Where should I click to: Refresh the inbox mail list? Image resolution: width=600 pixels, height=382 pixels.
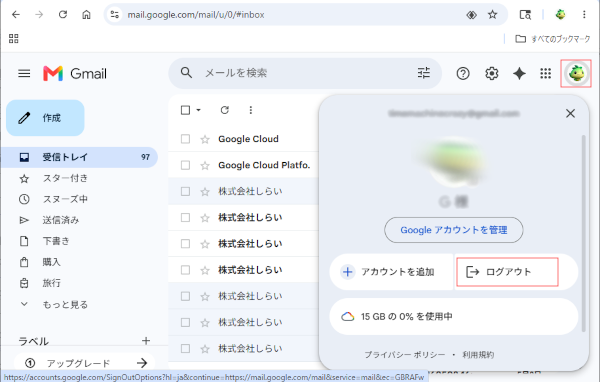coord(225,110)
